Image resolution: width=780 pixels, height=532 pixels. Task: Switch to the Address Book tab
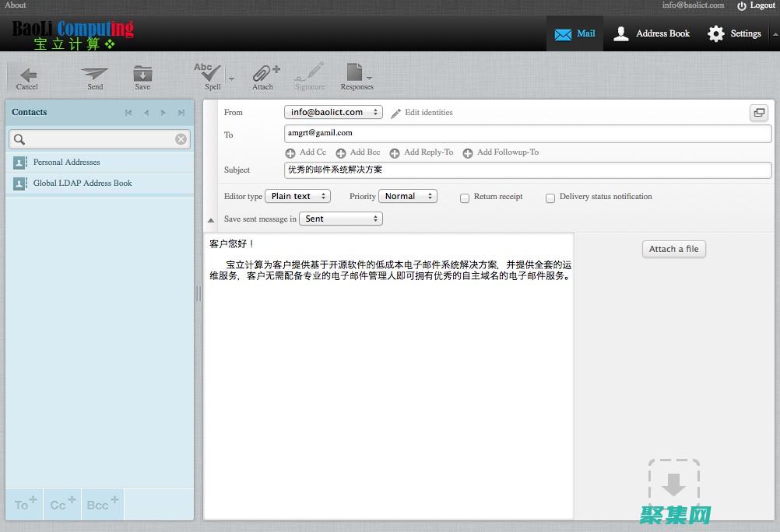click(652, 33)
